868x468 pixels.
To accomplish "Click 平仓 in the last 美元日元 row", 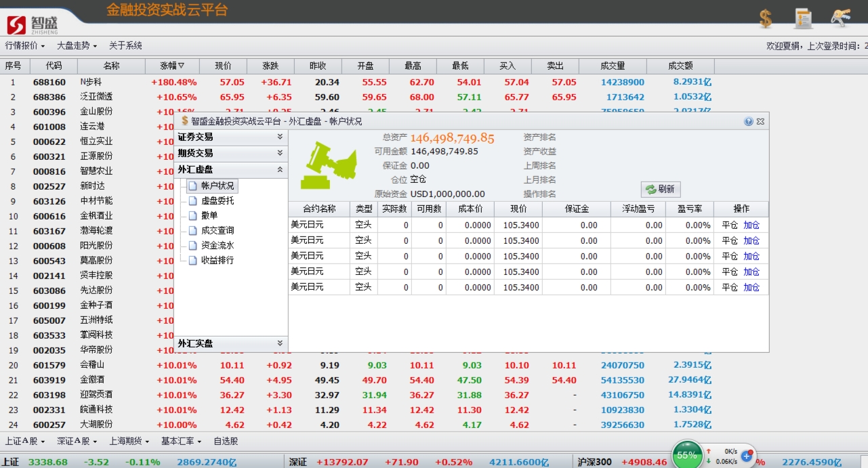I will click(x=730, y=287).
